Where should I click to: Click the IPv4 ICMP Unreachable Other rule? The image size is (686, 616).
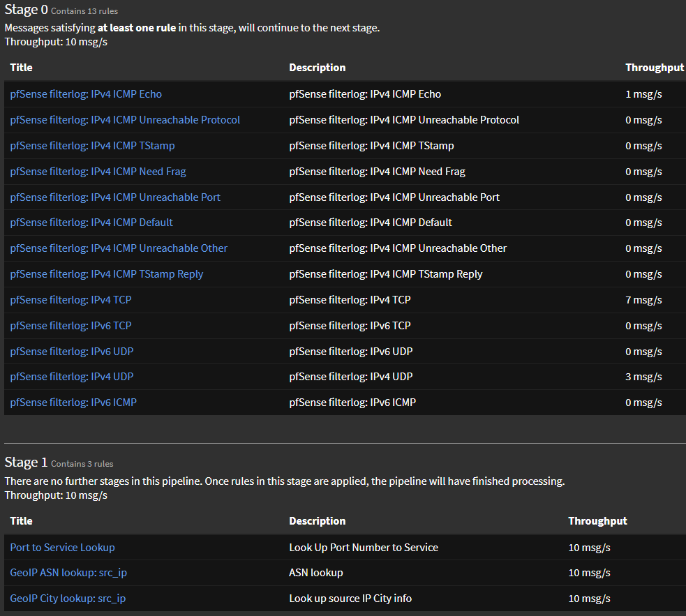pos(119,248)
